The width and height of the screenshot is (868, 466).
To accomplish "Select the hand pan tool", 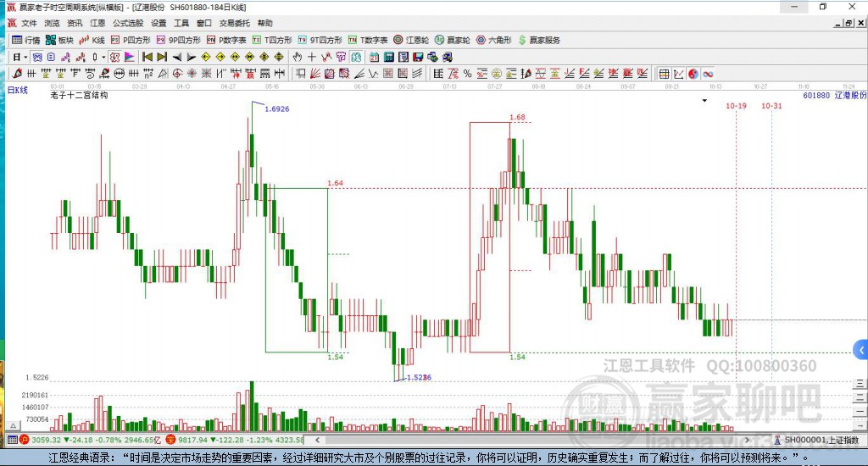I will coord(298,57).
